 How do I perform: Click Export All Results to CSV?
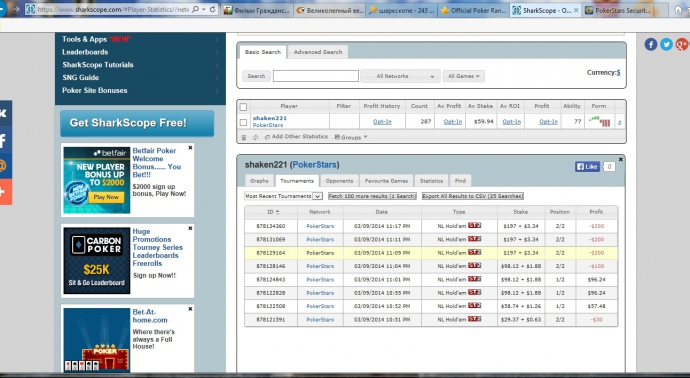coord(473,196)
